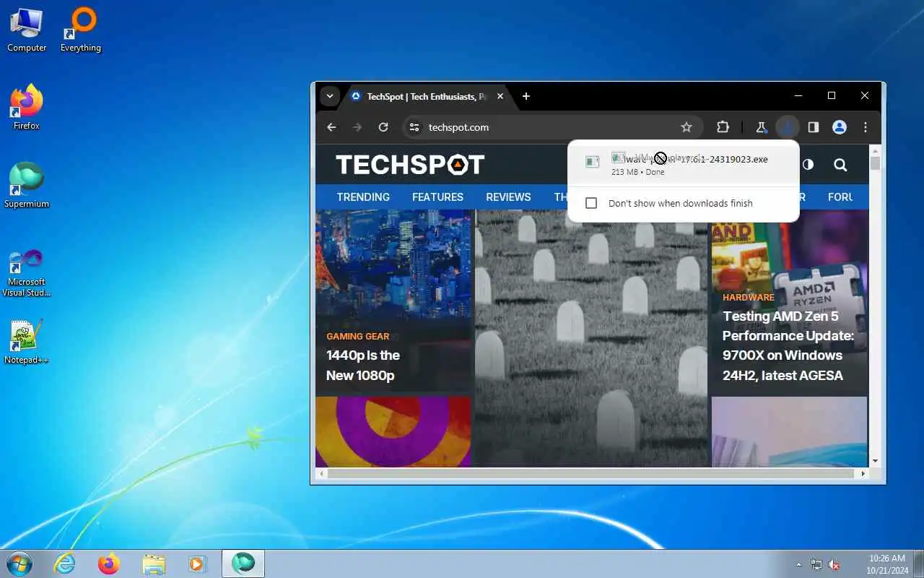Click the GAMING GEAR category label
924x578 pixels.
(x=357, y=336)
